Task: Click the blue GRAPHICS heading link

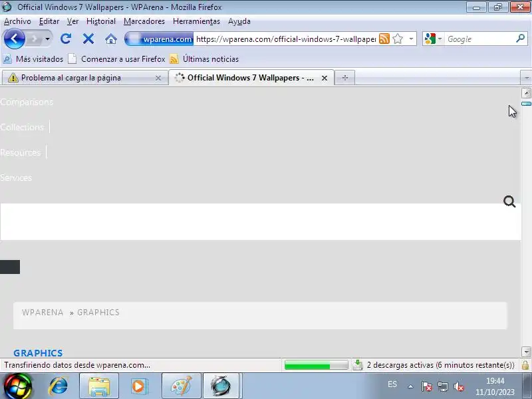Action: (x=38, y=353)
